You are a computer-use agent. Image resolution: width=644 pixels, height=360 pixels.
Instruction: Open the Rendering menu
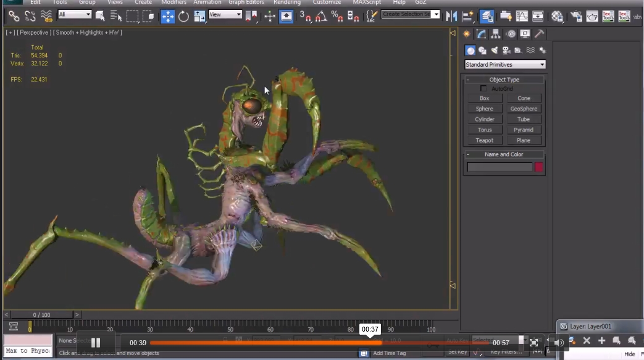[287, 2]
